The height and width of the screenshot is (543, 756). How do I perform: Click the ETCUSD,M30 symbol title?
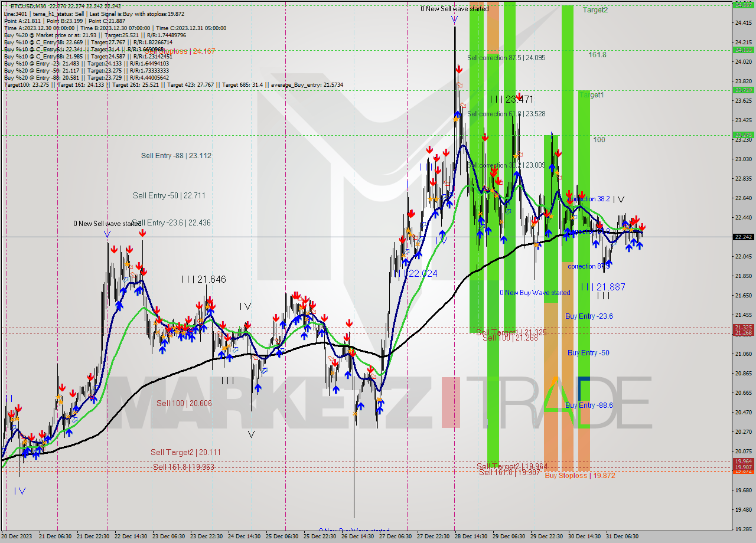tap(30, 6)
